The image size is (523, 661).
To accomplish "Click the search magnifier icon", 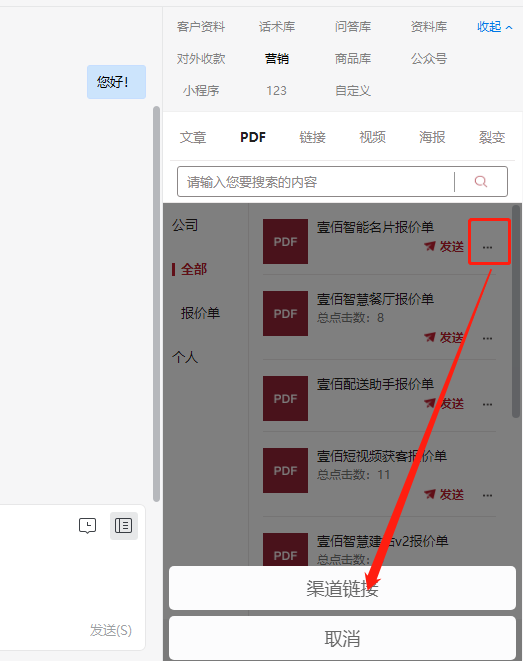I will click(480, 182).
